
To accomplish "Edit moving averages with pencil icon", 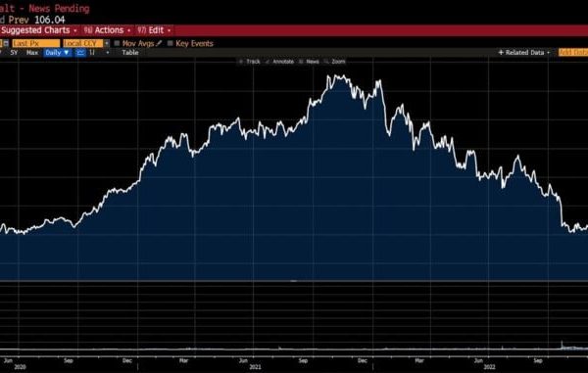I will (x=159, y=43).
